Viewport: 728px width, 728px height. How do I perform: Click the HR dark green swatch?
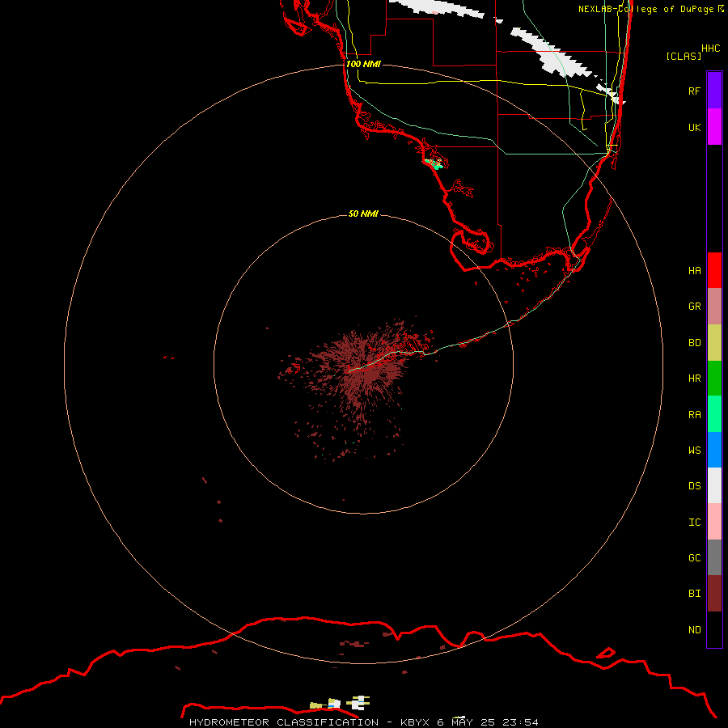[714, 379]
